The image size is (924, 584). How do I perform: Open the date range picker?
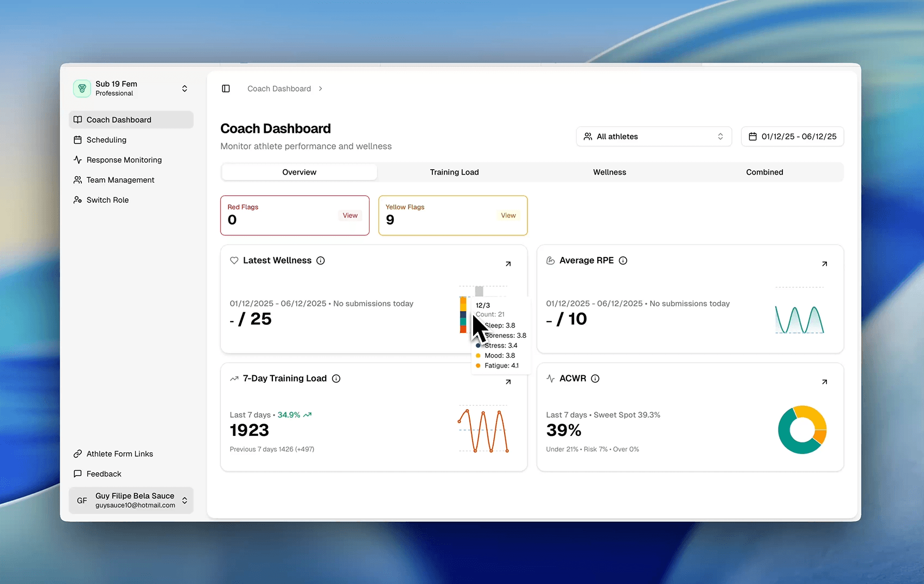(792, 137)
